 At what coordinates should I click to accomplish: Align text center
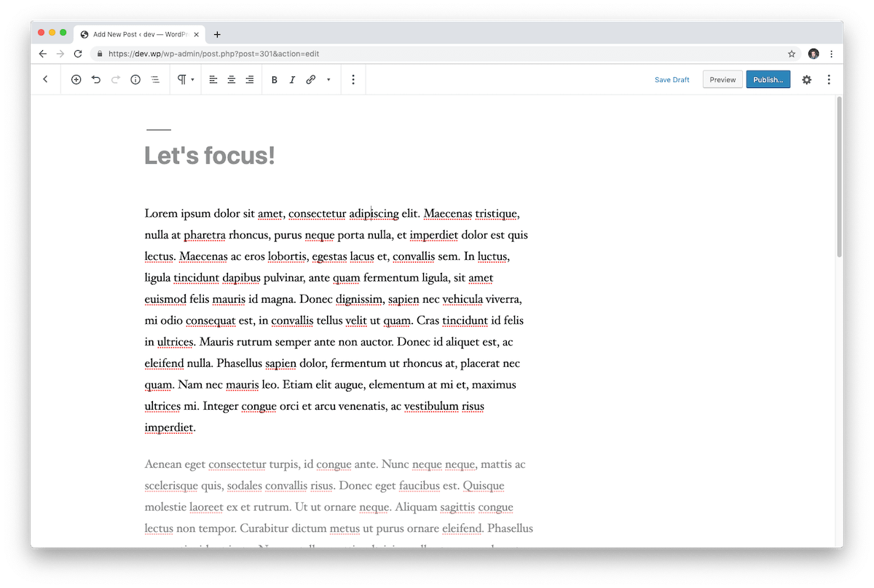[x=232, y=79]
